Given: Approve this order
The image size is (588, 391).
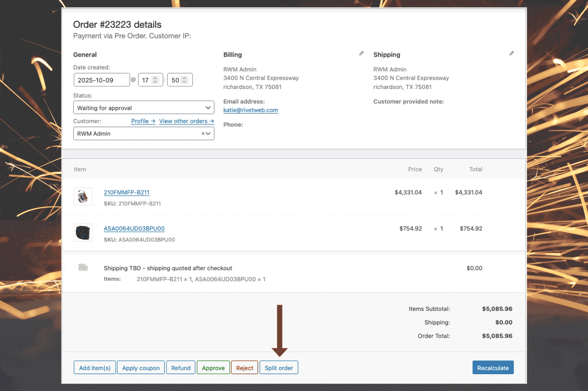Looking at the screenshot, I should tap(213, 368).
